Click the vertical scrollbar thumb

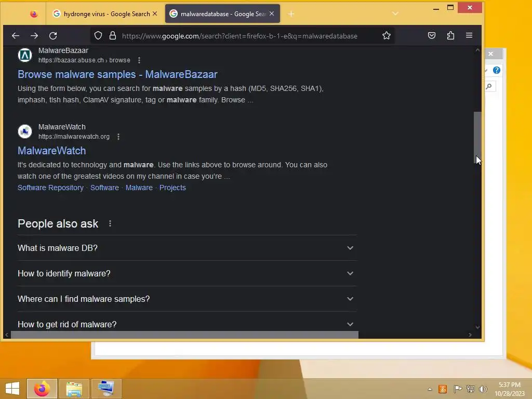477,138
